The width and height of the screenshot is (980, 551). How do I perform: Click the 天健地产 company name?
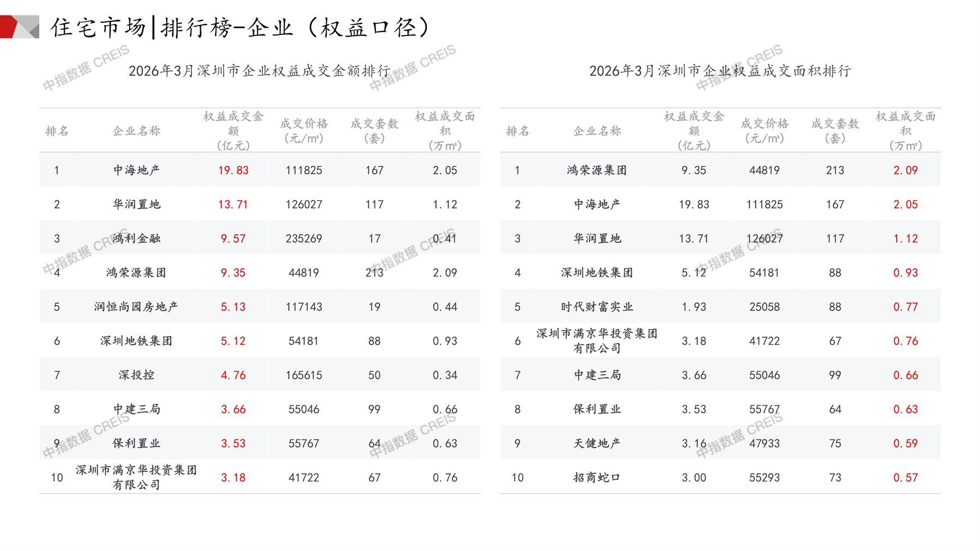[x=597, y=443]
